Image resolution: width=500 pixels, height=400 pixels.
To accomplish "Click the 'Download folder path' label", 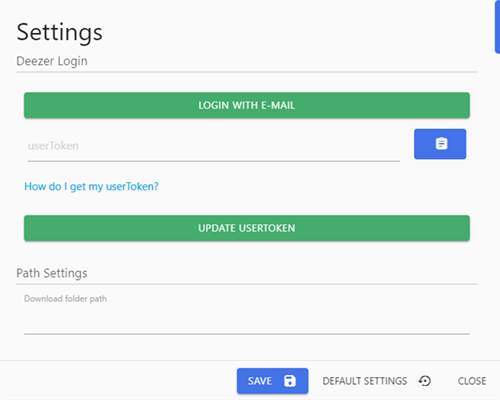I will (65, 298).
